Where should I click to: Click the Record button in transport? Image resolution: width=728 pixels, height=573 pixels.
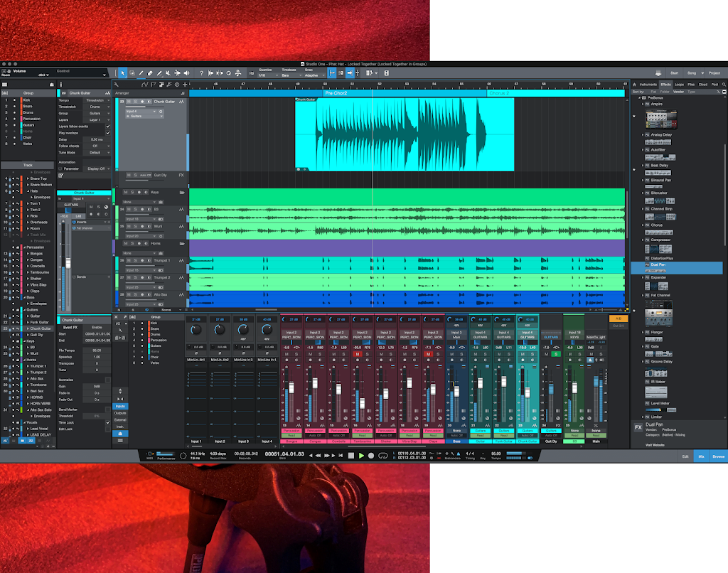point(371,455)
